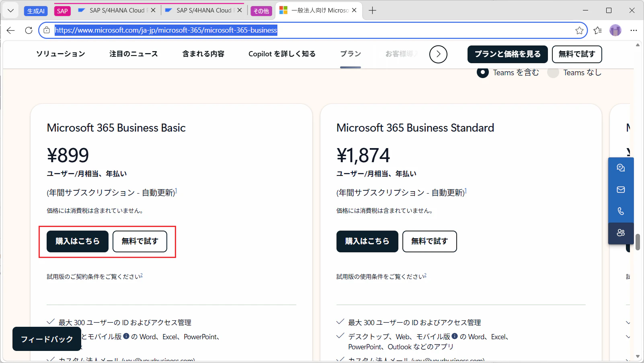
Task: Show more navigation items with the arrow
Action: click(438, 54)
